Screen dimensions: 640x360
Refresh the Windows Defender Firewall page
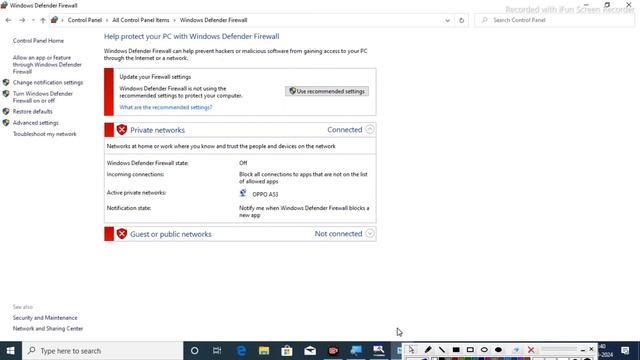462,20
